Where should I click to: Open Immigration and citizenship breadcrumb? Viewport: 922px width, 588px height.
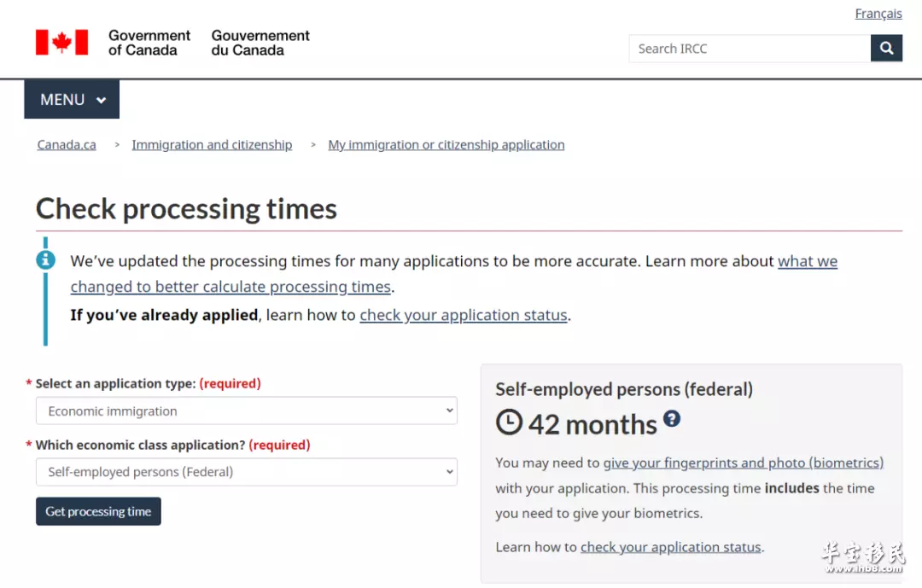pos(212,144)
